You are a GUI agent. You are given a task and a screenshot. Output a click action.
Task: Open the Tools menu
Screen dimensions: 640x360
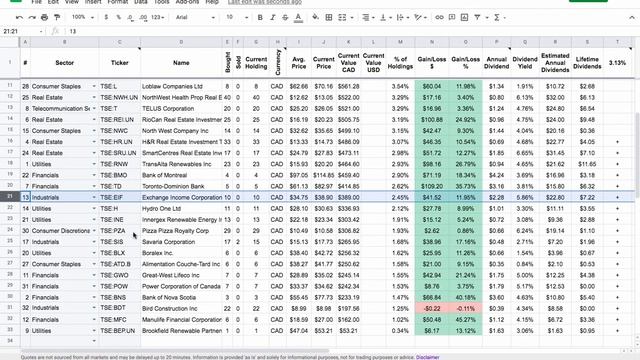[161, 2]
